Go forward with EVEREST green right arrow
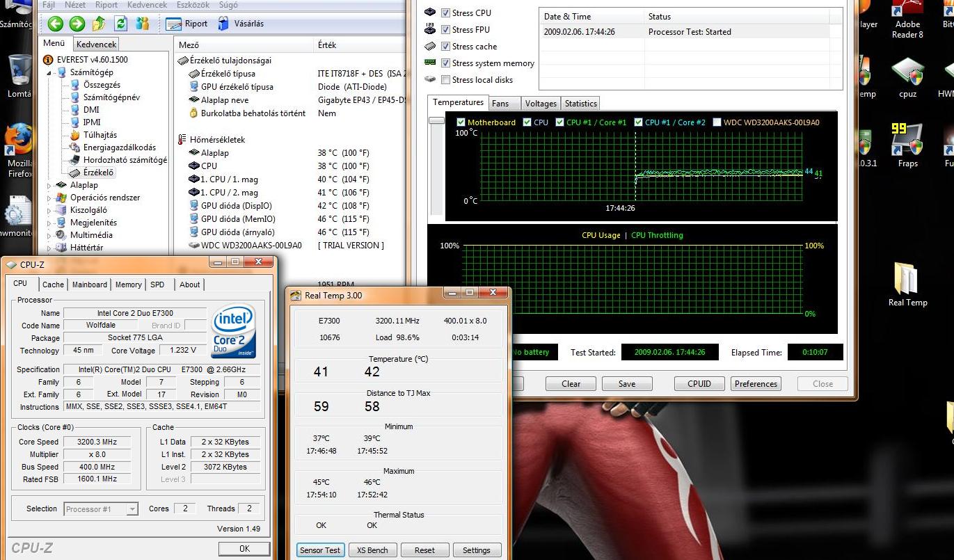This screenshot has height=560, width=954. 77,24
